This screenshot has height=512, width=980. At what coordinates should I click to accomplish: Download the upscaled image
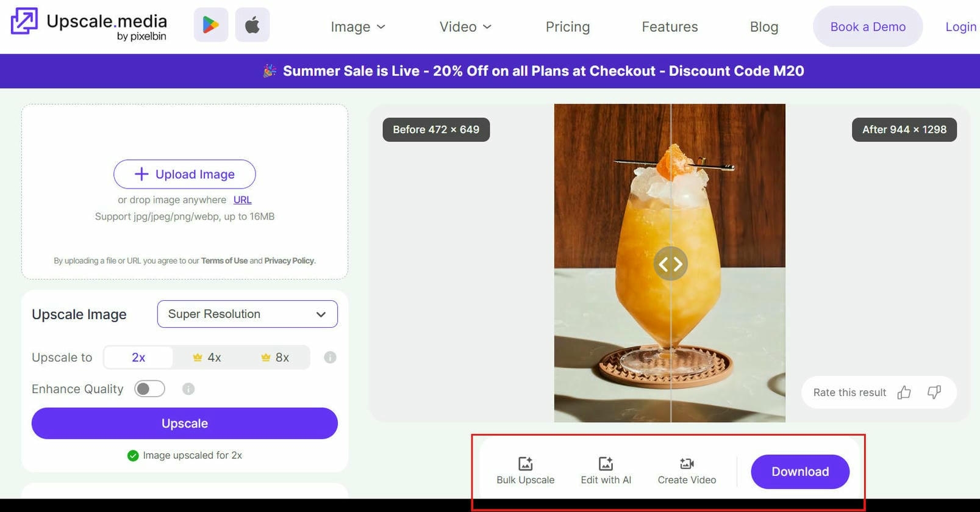coord(800,472)
